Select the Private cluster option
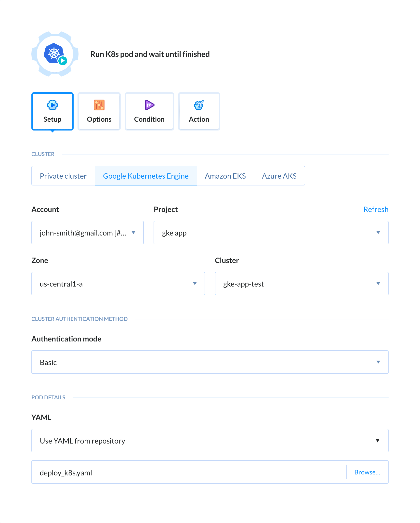 coord(63,176)
